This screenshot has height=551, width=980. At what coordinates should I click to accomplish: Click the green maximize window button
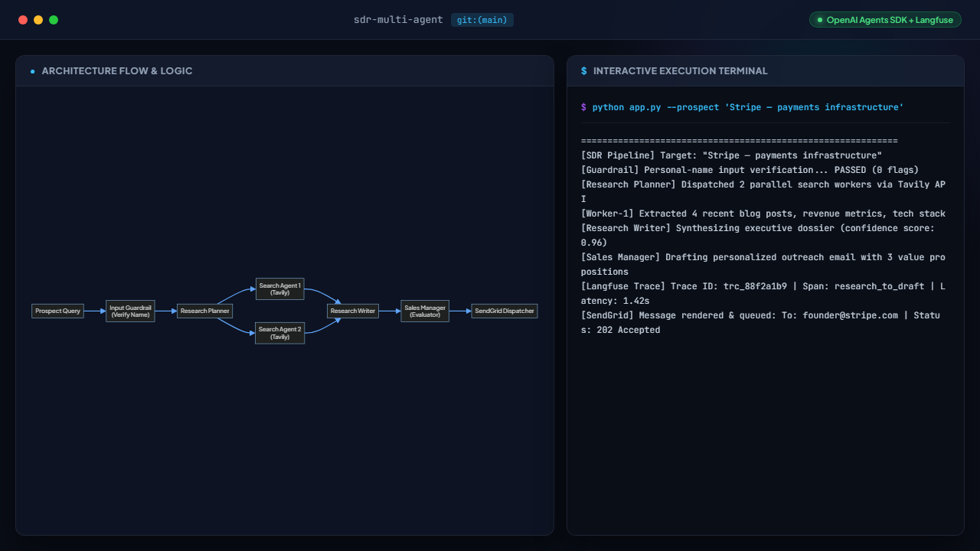[54, 20]
